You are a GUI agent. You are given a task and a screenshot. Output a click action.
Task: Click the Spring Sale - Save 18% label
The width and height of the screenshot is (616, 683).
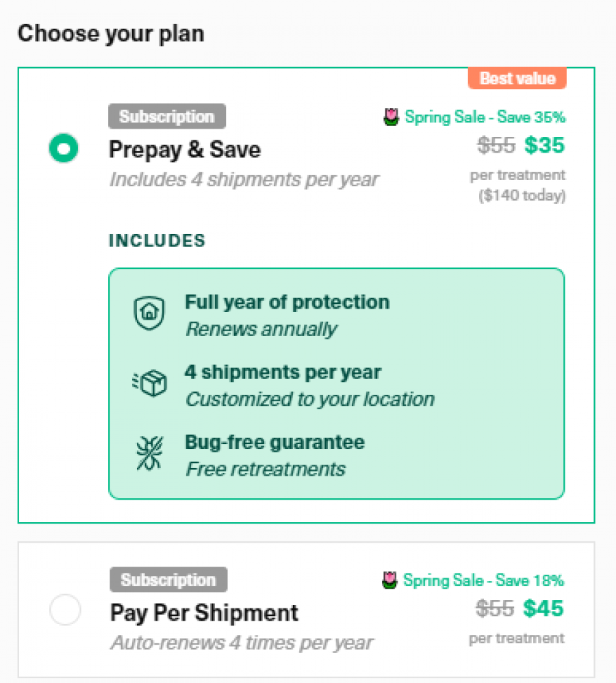(x=483, y=581)
